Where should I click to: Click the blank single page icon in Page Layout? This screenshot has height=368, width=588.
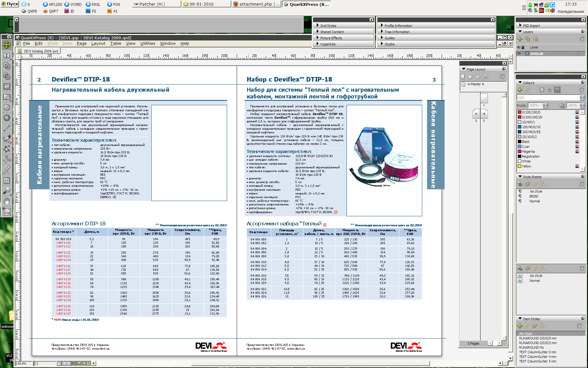[463, 77]
